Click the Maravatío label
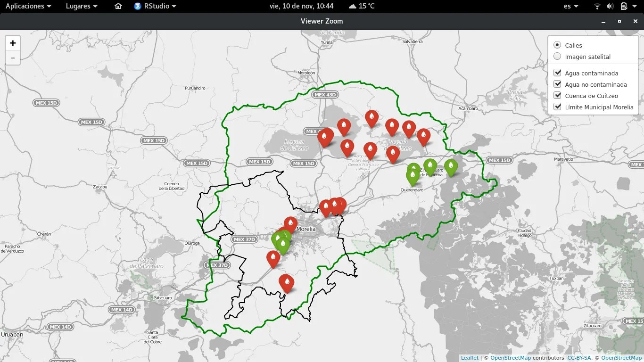 [x=563, y=159]
